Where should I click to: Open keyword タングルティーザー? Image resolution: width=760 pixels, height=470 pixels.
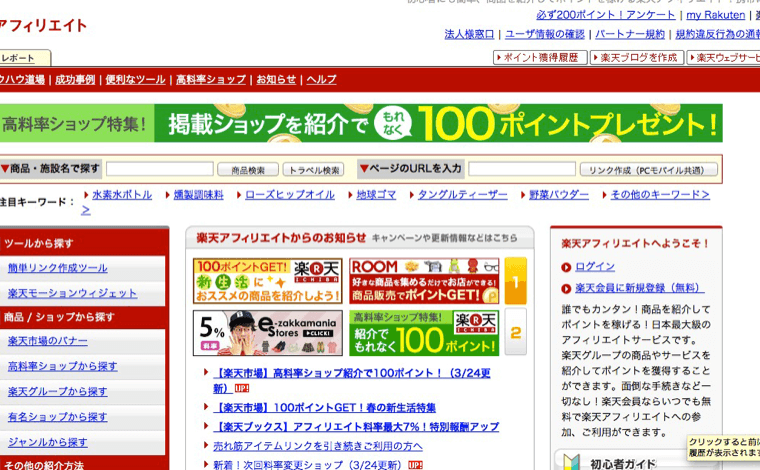coord(462,195)
